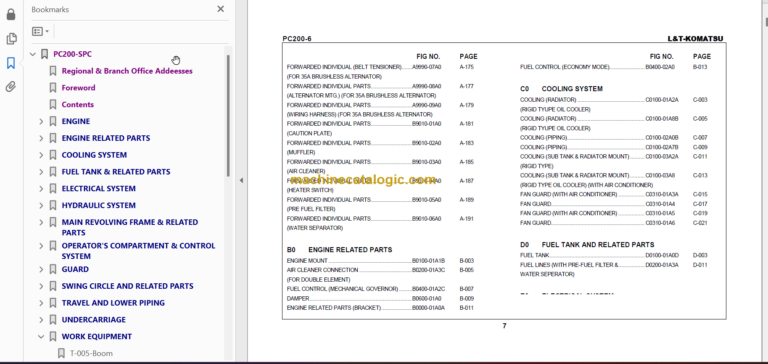Collapse the WORK EQUIPMENT bookmark
768x364 pixels.
tap(41, 337)
